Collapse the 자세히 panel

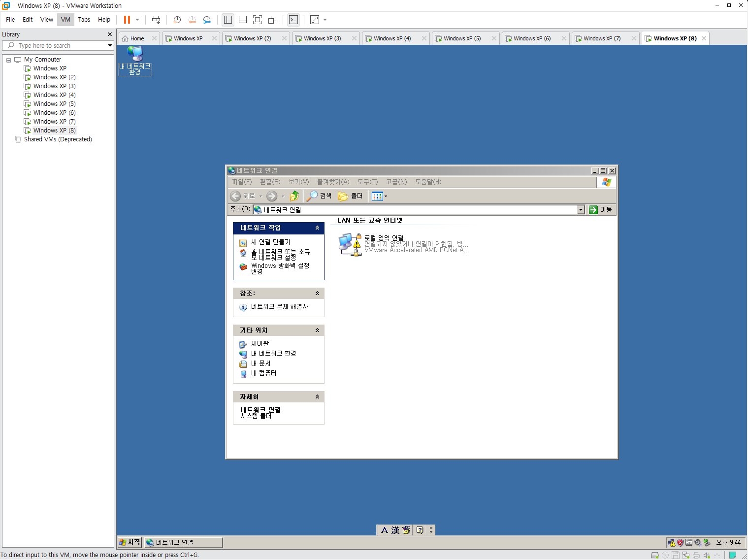[317, 397]
